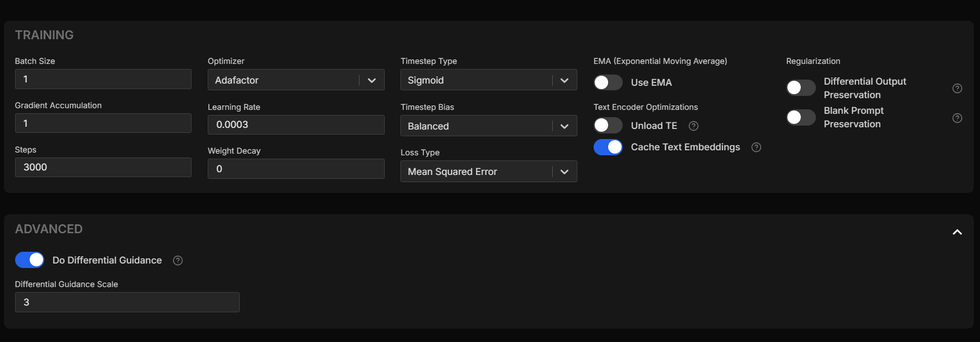
Task: Disable Cache Text Embeddings toggle
Action: coord(608,147)
